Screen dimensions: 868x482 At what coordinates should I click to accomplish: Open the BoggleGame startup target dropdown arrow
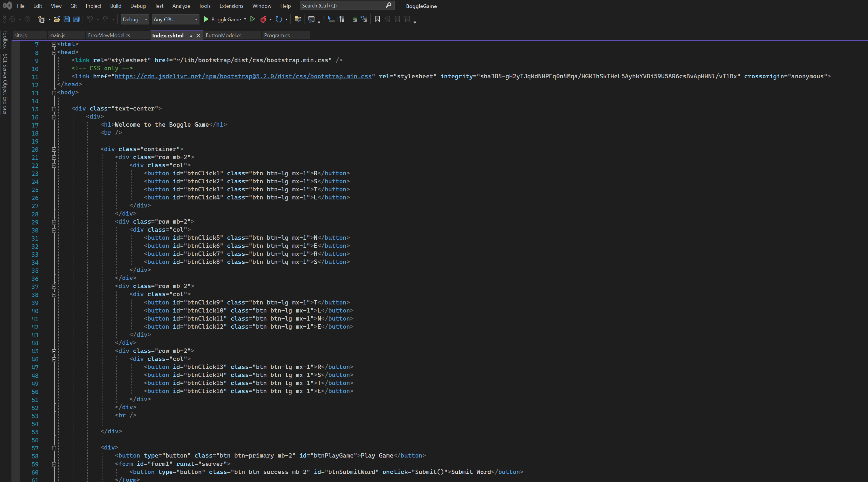coord(245,19)
